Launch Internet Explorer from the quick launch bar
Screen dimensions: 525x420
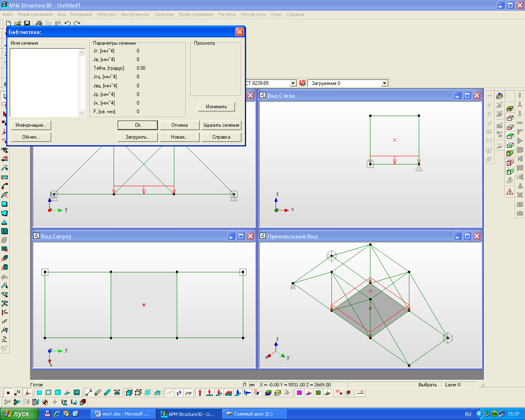[x=57, y=414]
